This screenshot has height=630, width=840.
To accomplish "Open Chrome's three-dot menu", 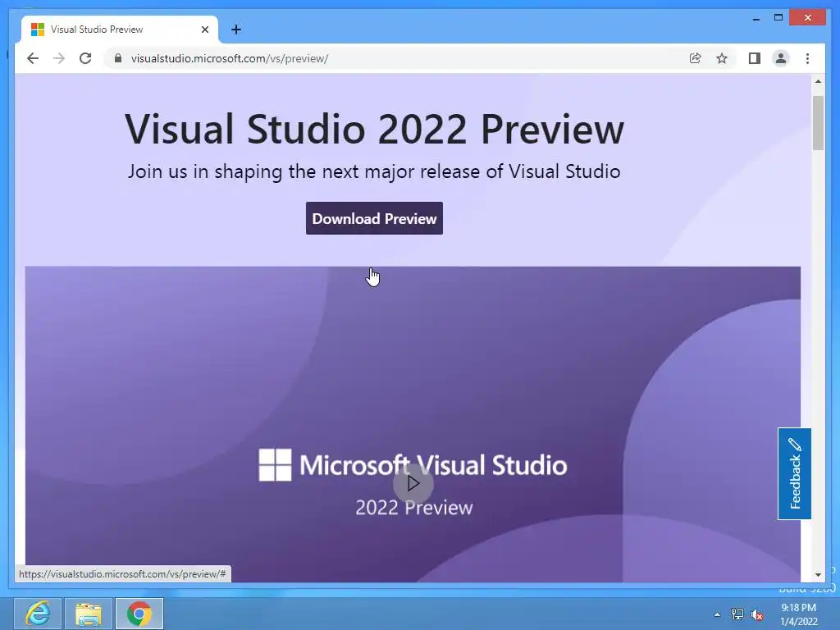I will click(x=807, y=58).
